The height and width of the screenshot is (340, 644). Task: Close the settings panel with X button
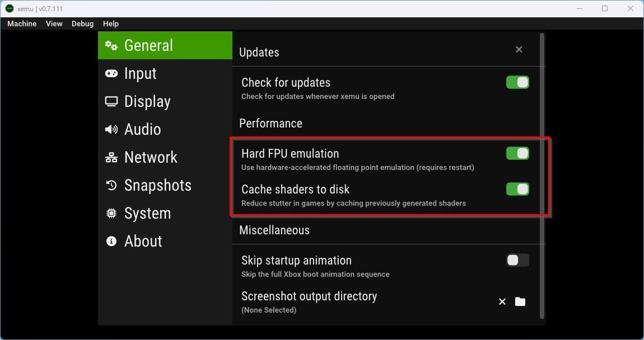(519, 49)
